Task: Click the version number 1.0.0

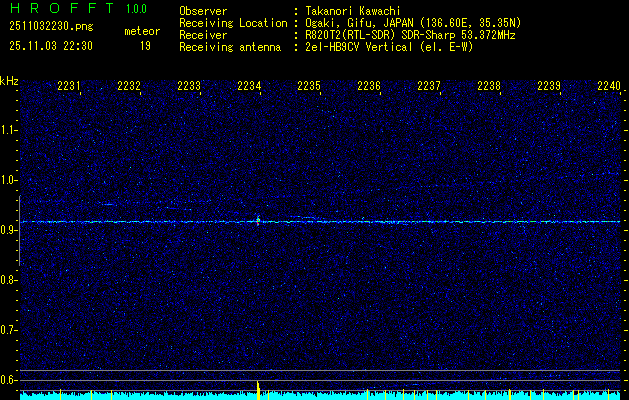Action: pyautogui.click(x=136, y=9)
